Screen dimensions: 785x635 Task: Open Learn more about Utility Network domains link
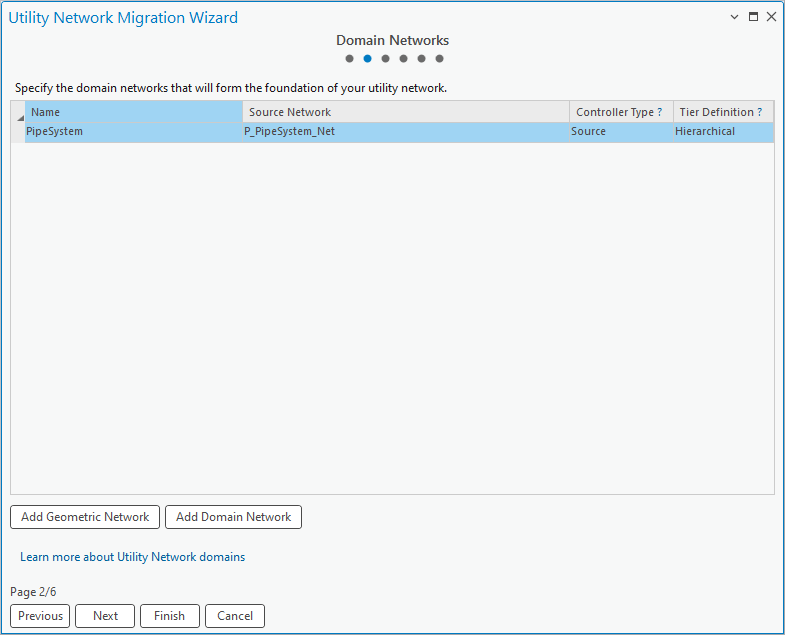[133, 557]
